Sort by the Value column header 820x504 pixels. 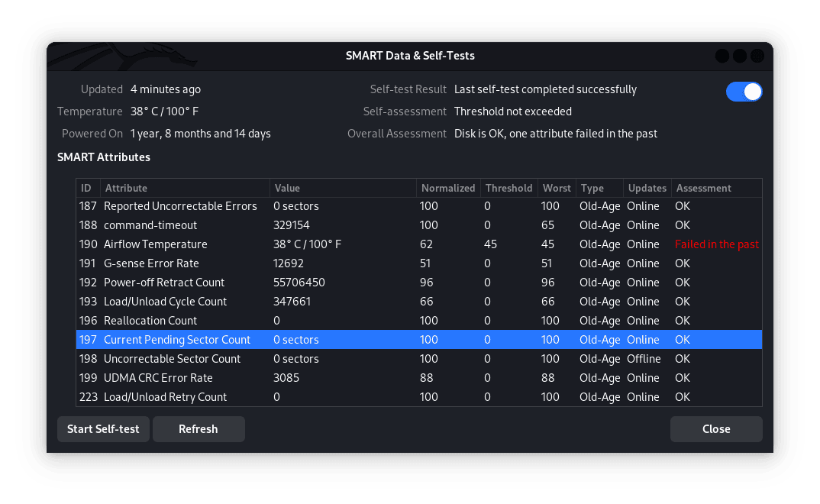pyautogui.click(x=343, y=188)
